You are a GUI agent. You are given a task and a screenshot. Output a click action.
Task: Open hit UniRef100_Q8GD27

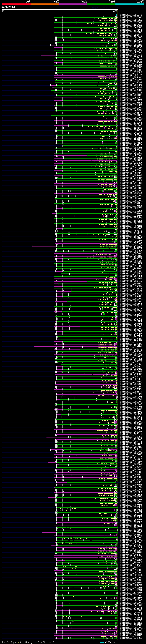131,550
